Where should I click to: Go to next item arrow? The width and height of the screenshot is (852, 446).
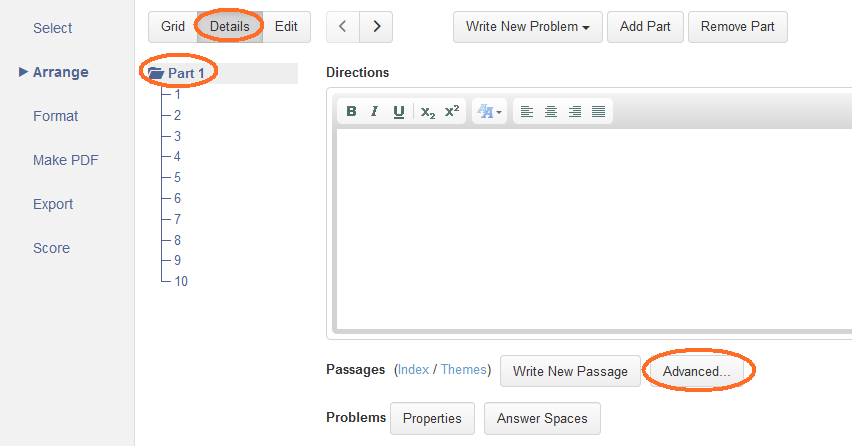pos(376,27)
